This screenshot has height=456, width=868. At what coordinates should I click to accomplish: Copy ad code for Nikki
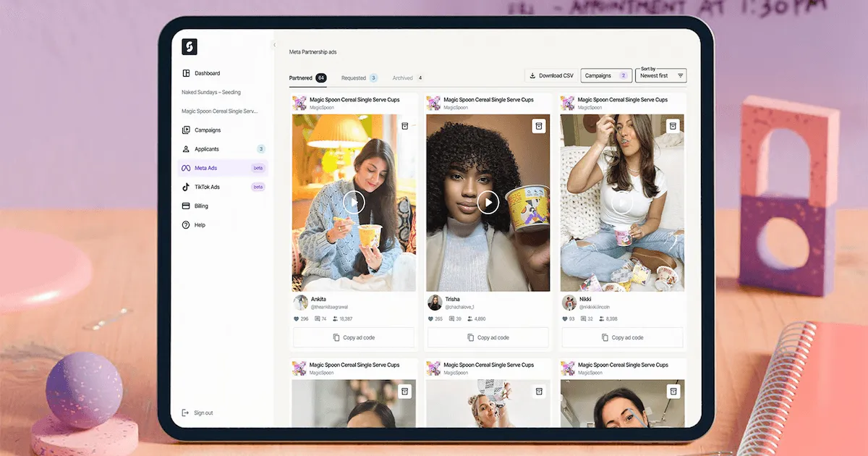point(622,337)
